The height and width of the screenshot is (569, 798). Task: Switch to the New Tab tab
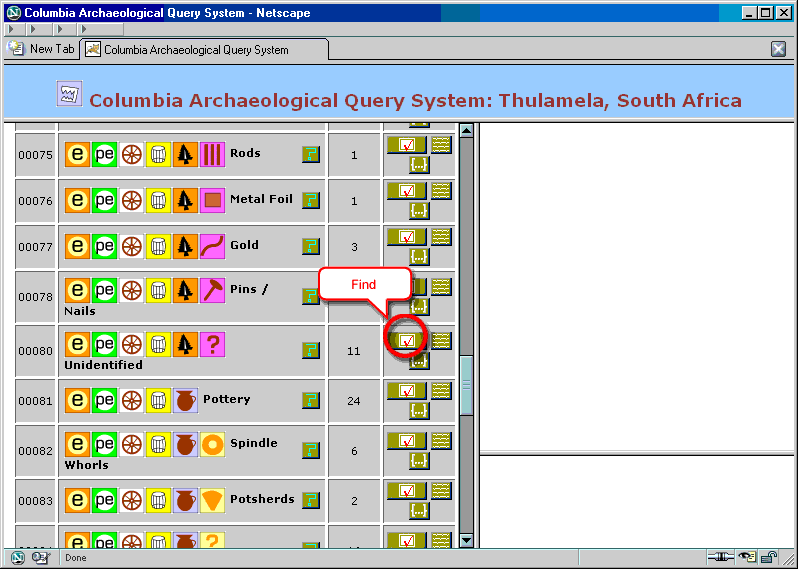[x=43, y=49]
